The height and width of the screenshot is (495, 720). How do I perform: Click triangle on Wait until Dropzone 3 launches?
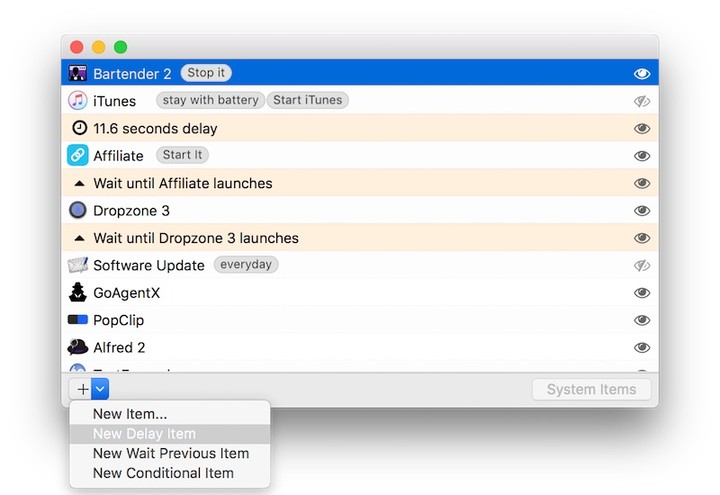pyautogui.click(x=79, y=238)
